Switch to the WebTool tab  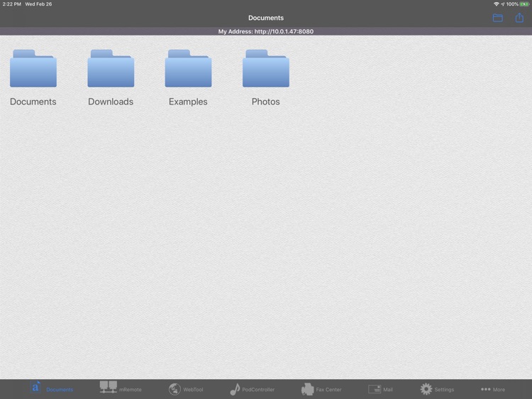[186, 389]
